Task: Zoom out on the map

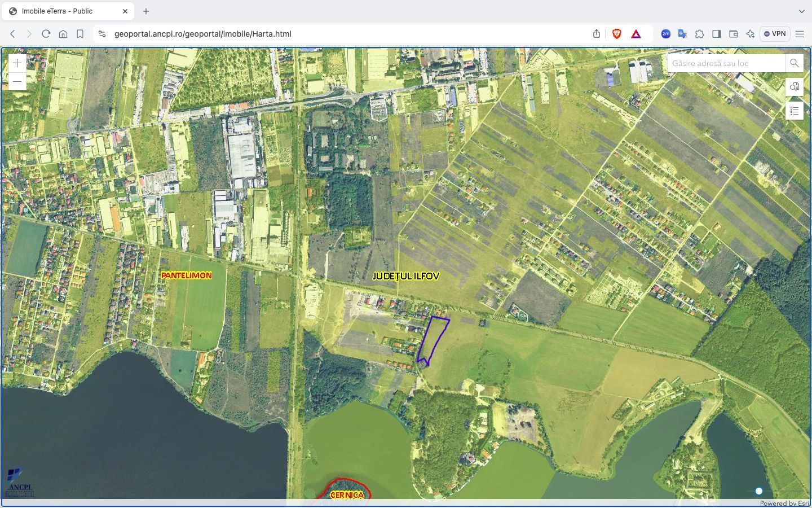Action: click(17, 81)
